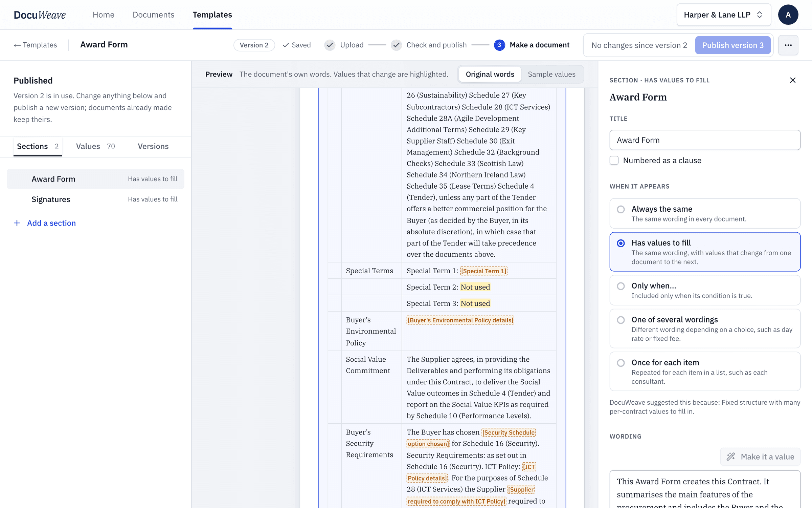Select the Has values to fill option
The height and width of the screenshot is (508, 812).
tap(705, 252)
